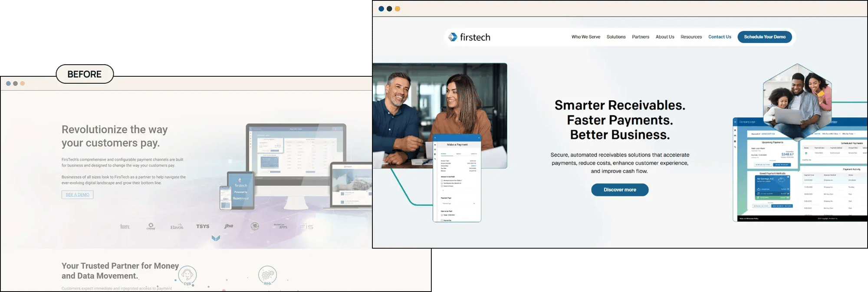Open the Resources menu item
868x292 pixels.
pyautogui.click(x=691, y=37)
